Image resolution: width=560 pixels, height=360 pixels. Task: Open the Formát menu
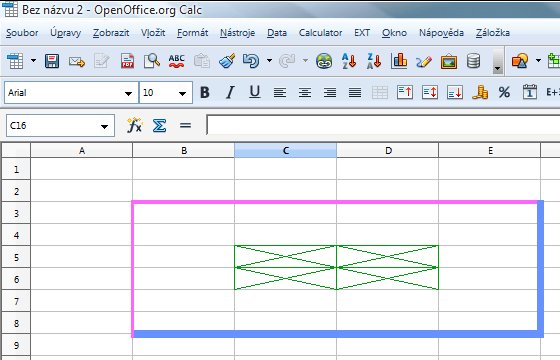[x=192, y=33]
